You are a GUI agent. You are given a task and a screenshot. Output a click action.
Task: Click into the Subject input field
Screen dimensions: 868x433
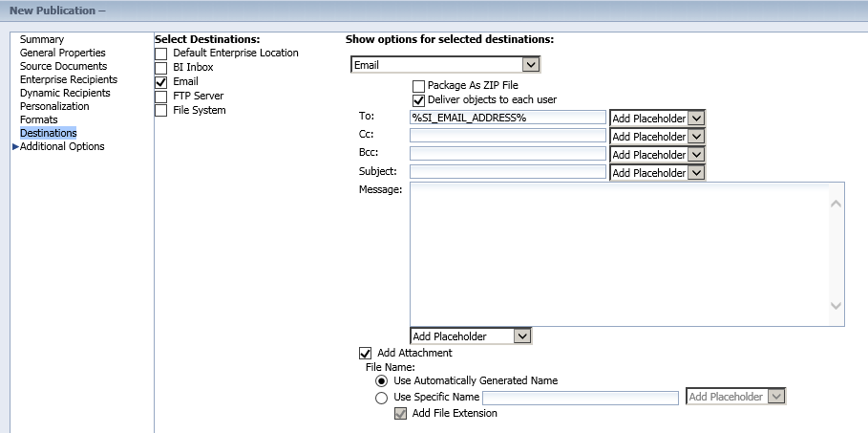(x=508, y=173)
